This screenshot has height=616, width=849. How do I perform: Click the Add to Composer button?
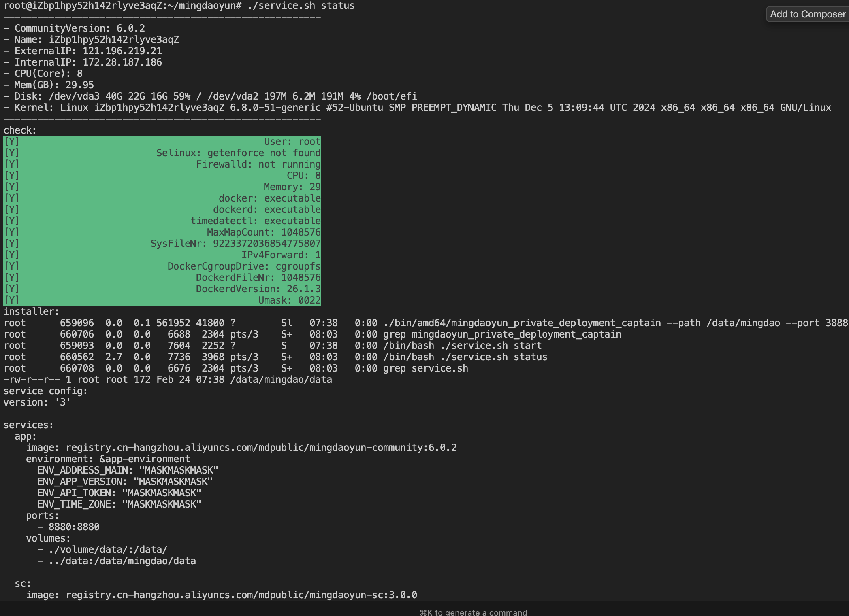coord(807,14)
